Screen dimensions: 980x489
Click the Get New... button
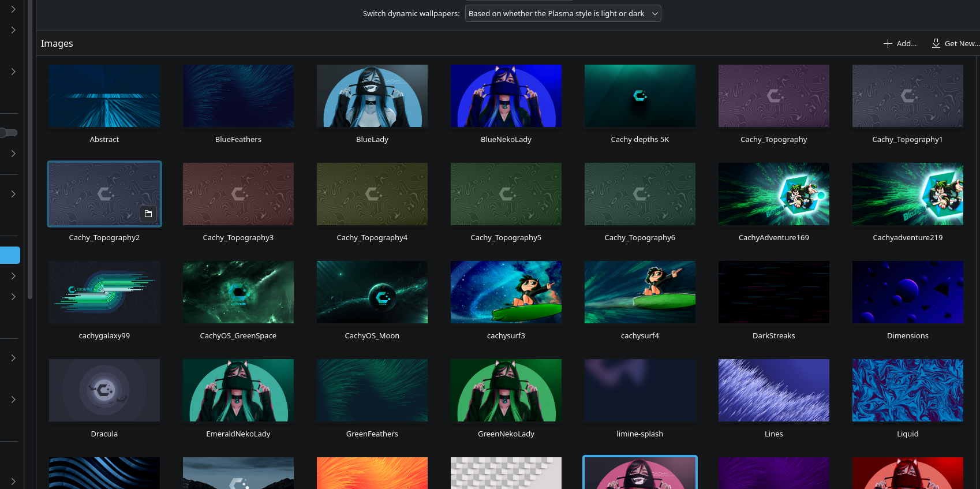click(x=955, y=43)
